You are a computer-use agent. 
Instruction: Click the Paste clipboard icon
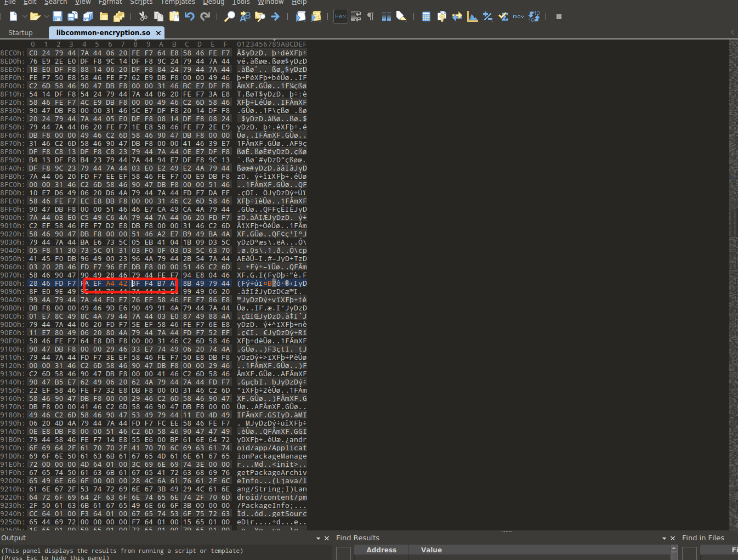(x=174, y=16)
